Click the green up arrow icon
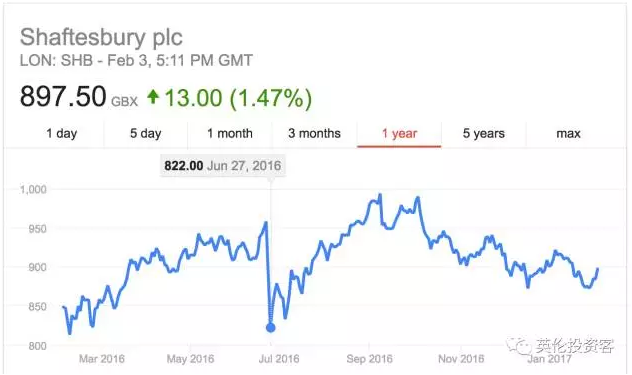 153,97
